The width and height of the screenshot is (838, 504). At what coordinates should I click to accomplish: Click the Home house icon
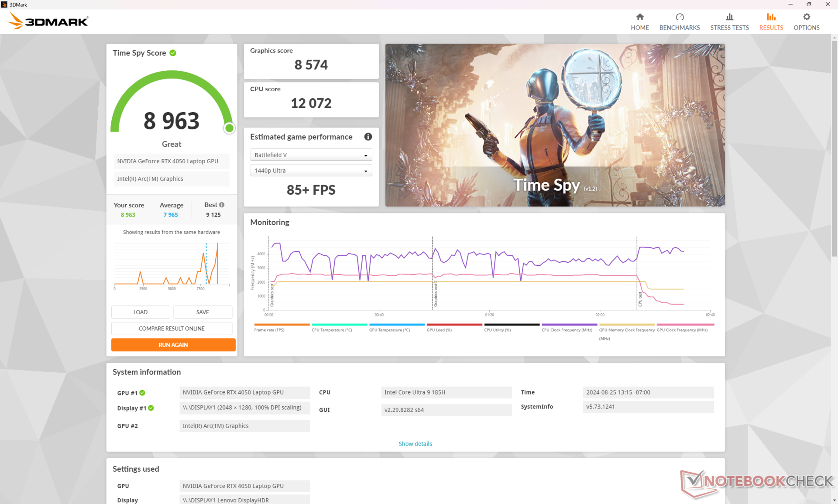639,17
